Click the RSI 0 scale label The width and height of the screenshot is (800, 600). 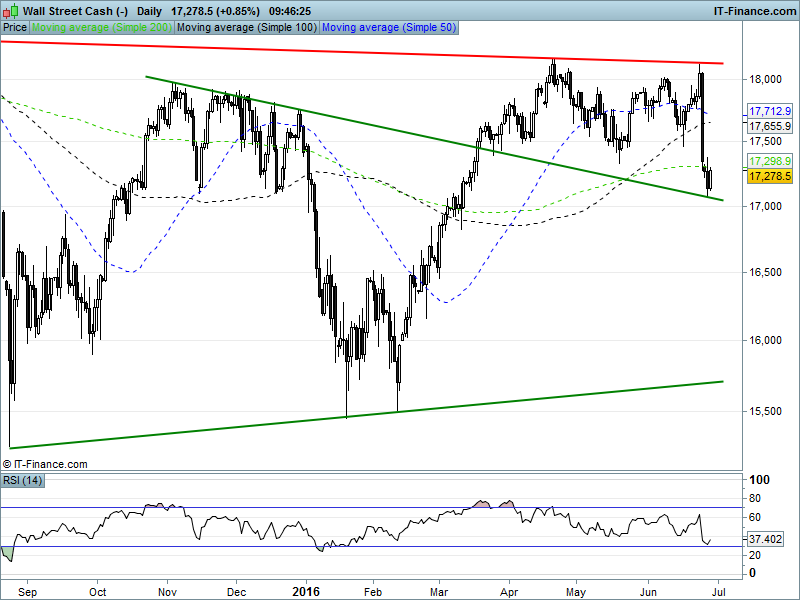point(753,573)
